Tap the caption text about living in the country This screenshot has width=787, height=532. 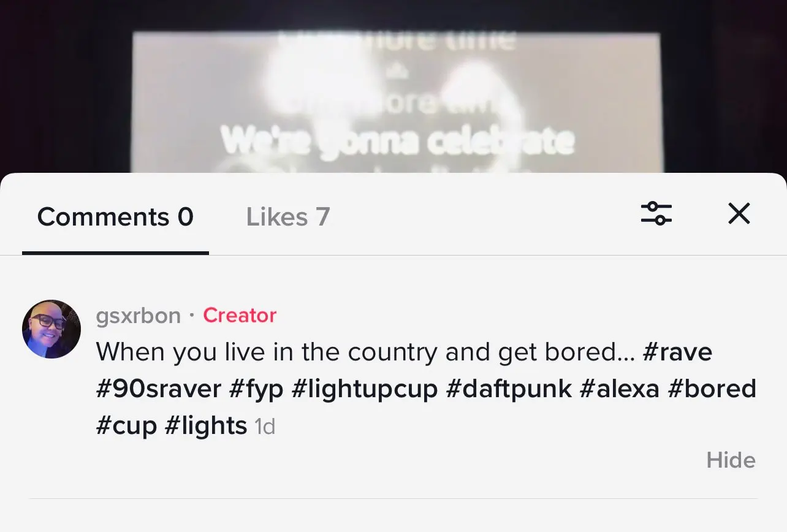(x=365, y=352)
